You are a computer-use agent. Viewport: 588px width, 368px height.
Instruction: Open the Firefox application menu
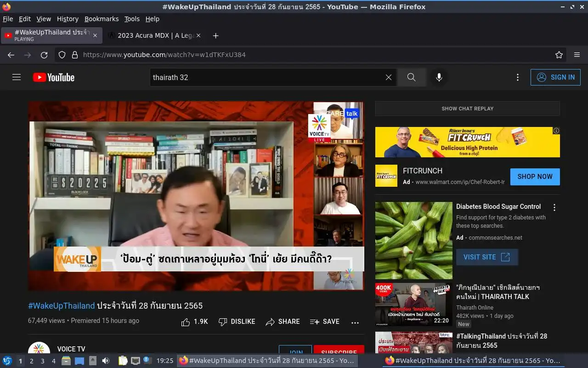click(x=577, y=55)
